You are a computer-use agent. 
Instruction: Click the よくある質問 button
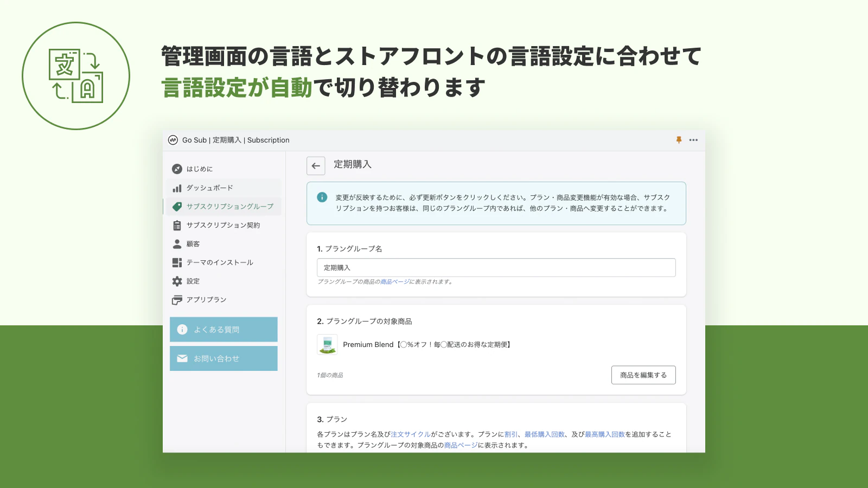(224, 329)
